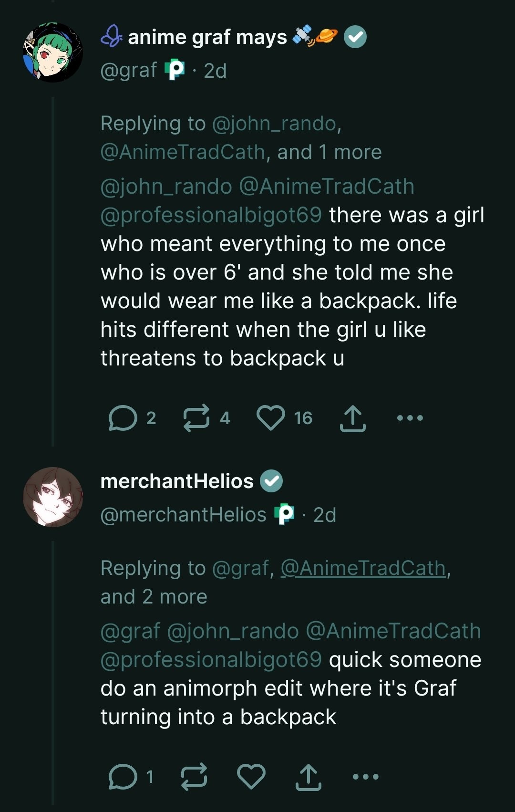Repost merchantHelios's animorph post

pyautogui.click(x=194, y=777)
